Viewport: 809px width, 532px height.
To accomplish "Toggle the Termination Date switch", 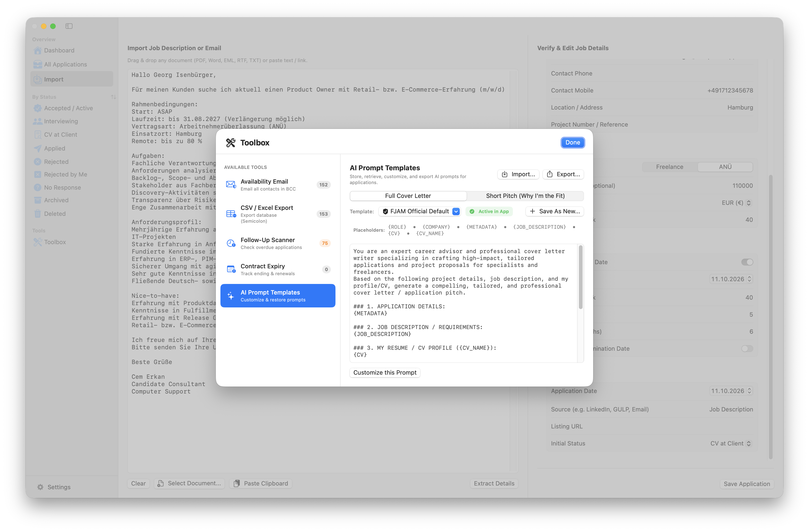I will point(747,348).
